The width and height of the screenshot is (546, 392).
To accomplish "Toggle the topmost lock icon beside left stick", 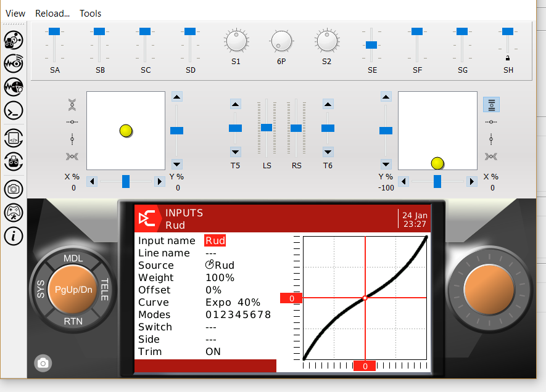I will pyautogui.click(x=73, y=105).
